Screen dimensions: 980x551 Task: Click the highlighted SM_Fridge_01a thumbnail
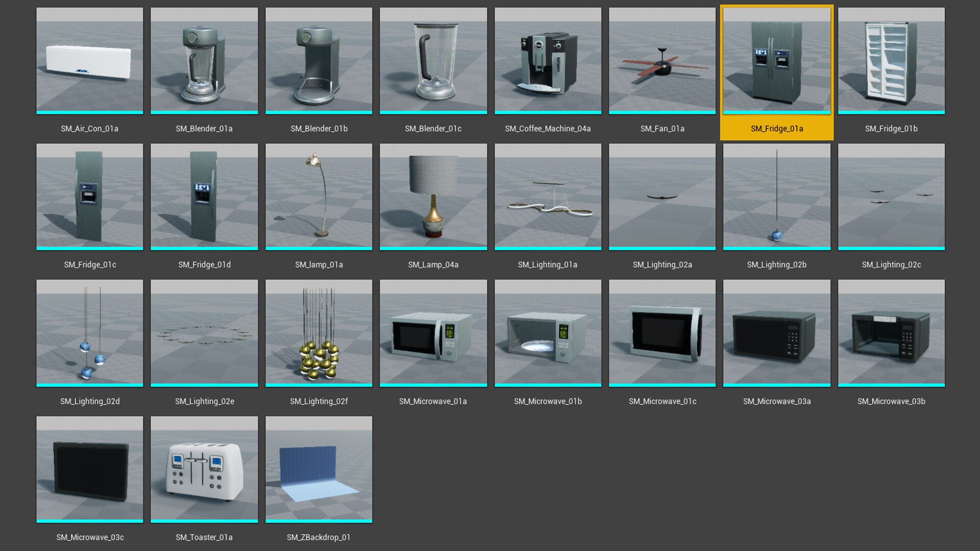click(x=777, y=61)
